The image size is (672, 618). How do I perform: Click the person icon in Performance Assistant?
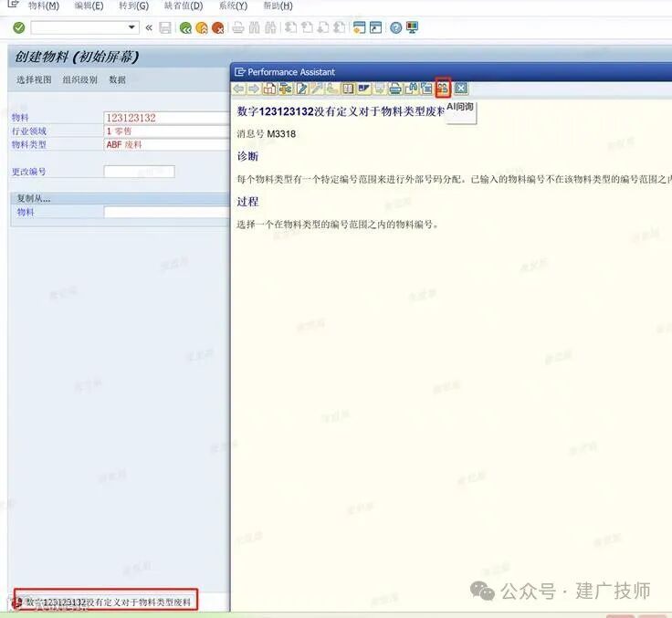[331, 89]
